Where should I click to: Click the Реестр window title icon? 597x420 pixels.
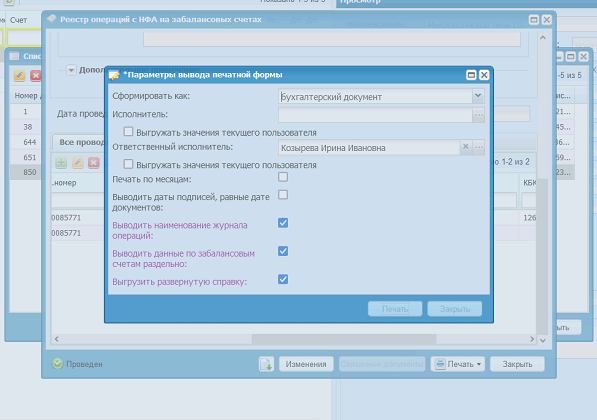(51, 19)
